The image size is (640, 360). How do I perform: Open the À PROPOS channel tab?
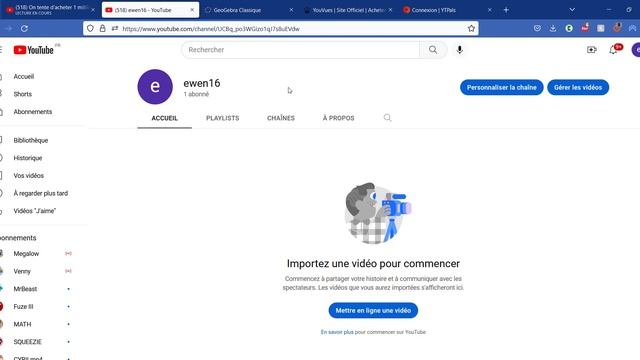pos(338,118)
